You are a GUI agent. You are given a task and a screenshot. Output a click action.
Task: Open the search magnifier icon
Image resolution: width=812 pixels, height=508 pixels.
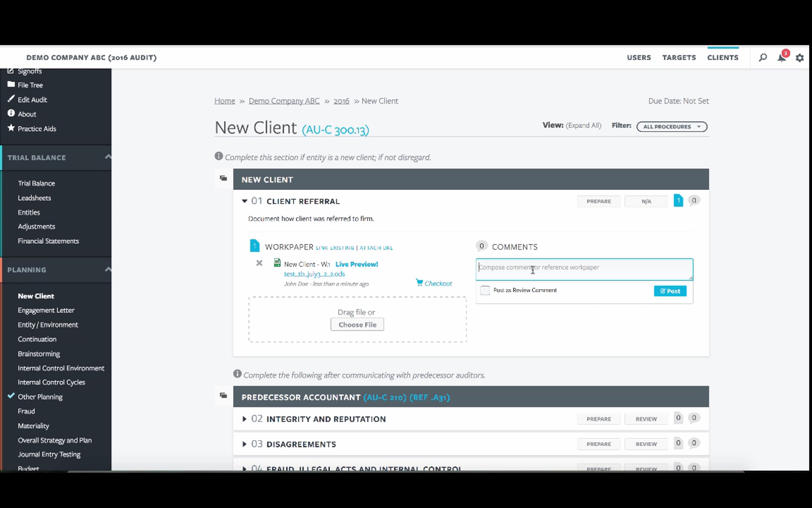763,58
